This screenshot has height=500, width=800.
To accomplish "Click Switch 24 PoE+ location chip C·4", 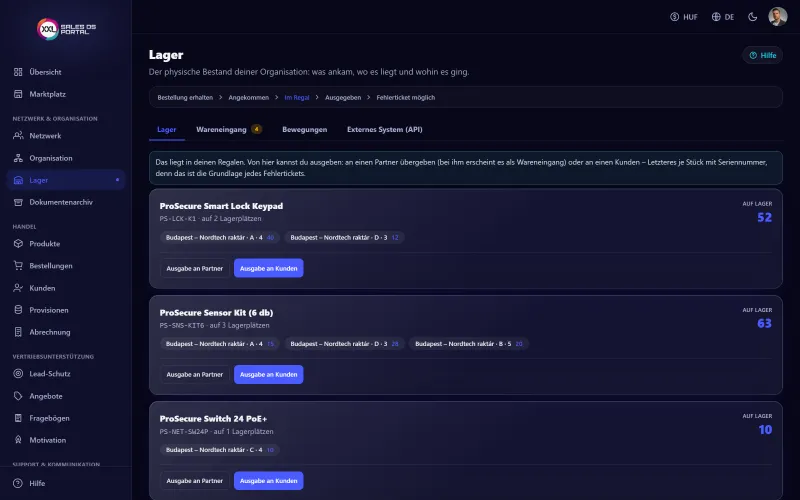I will coord(220,450).
